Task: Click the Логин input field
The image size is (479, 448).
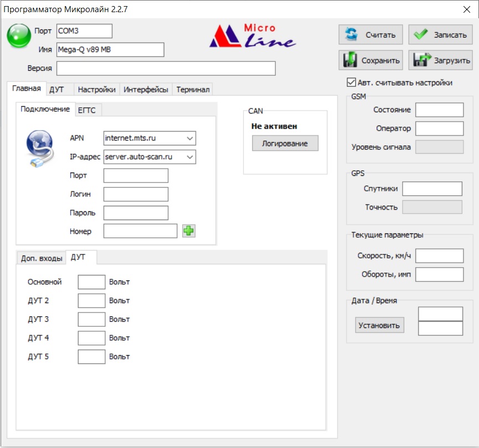Action: (136, 194)
